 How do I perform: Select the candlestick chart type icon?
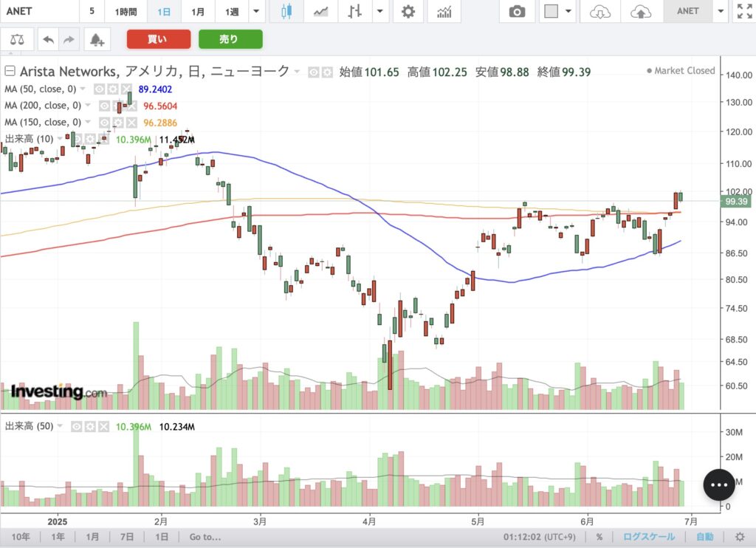pyautogui.click(x=286, y=12)
